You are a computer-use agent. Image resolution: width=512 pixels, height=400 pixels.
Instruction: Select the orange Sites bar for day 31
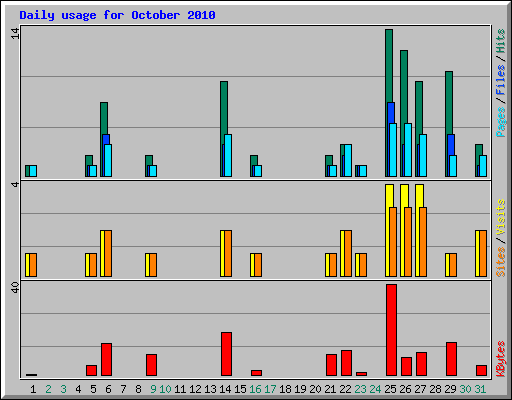coord(483,253)
